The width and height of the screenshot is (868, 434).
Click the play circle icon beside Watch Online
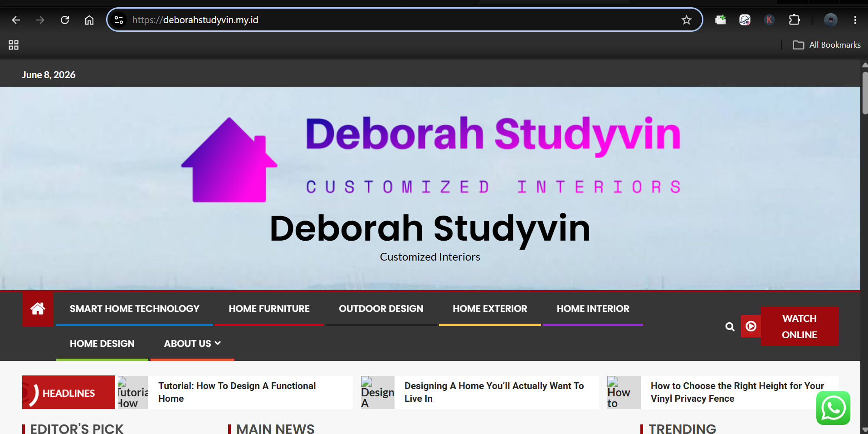751,326
